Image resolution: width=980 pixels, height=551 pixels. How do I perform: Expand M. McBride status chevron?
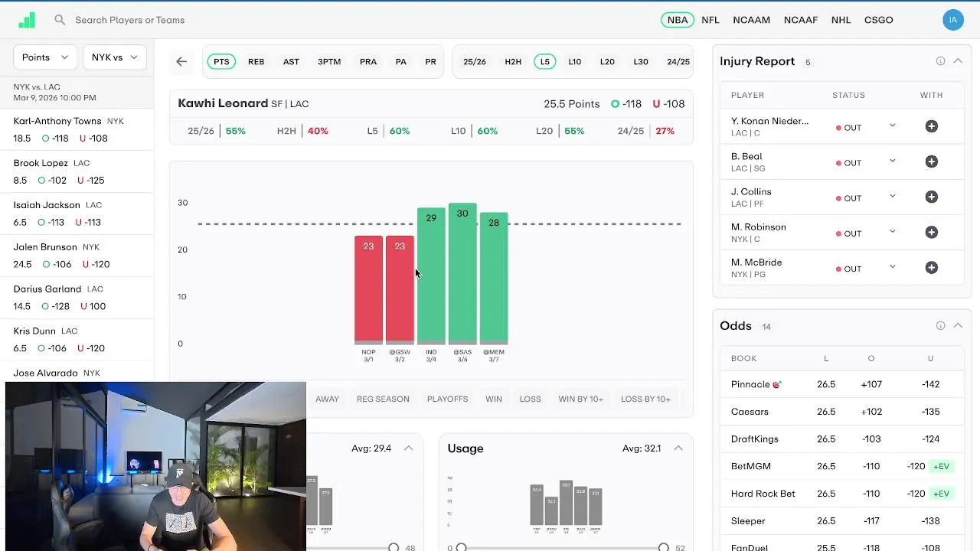[x=892, y=267]
